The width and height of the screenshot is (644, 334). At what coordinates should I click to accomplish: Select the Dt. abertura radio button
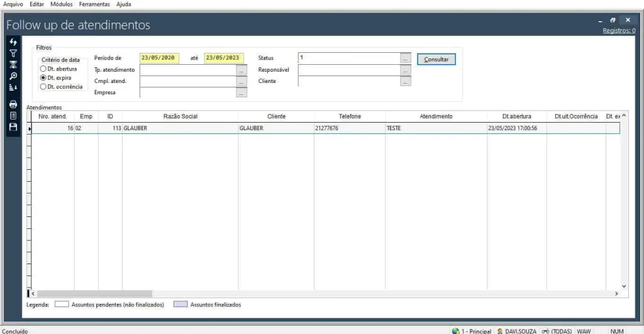pos(43,69)
